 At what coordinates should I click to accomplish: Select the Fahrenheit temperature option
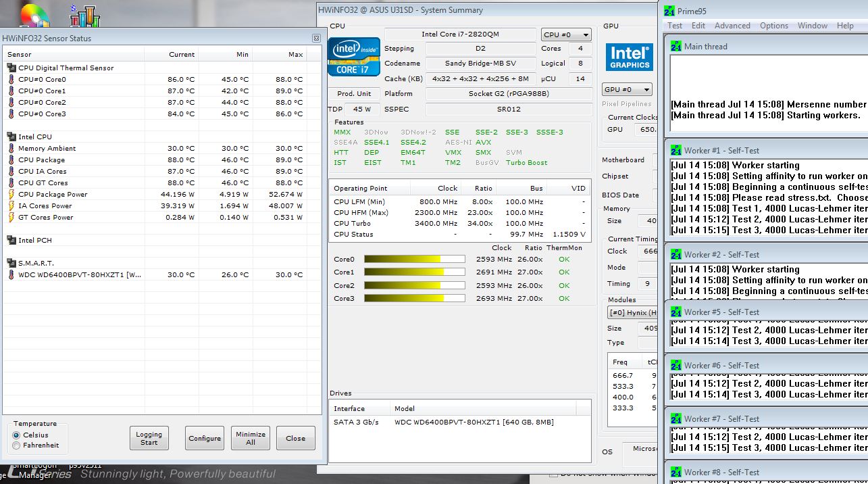tap(16, 445)
